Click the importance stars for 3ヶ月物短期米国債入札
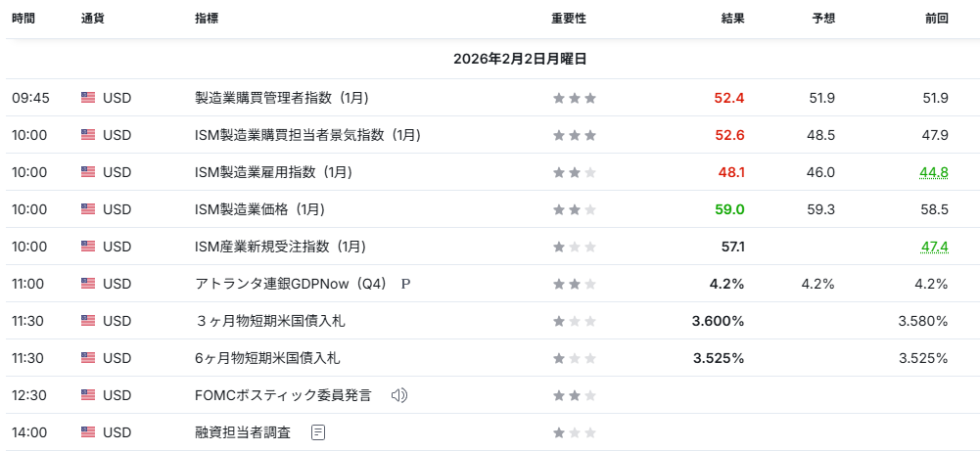Image resolution: width=980 pixels, height=451 pixels. click(x=574, y=321)
